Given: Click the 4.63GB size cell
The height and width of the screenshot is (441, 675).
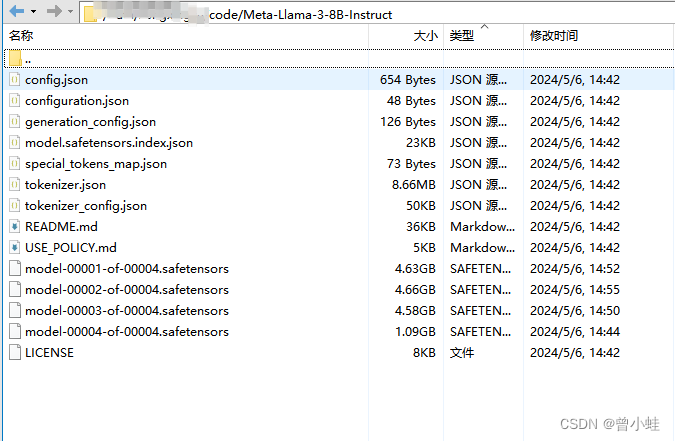Looking at the screenshot, I should pyautogui.click(x=415, y=269).
